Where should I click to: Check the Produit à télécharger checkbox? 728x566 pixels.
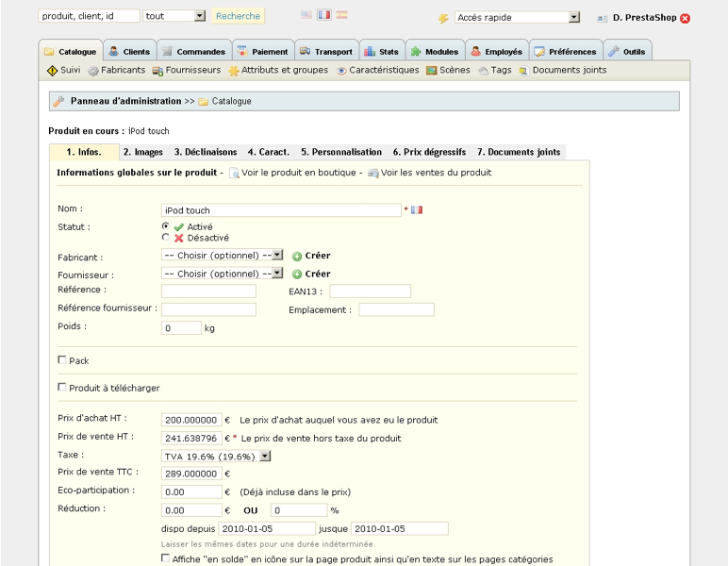tap(61, 387)
